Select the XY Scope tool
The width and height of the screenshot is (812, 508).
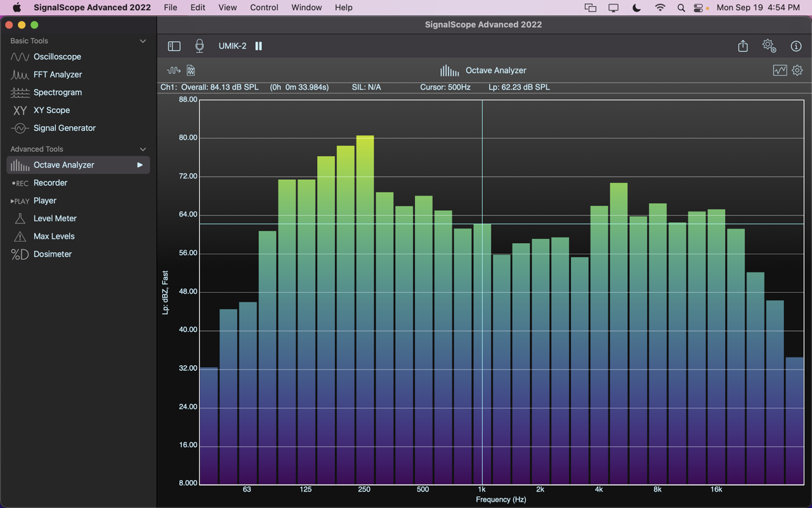tap(78, 110)
